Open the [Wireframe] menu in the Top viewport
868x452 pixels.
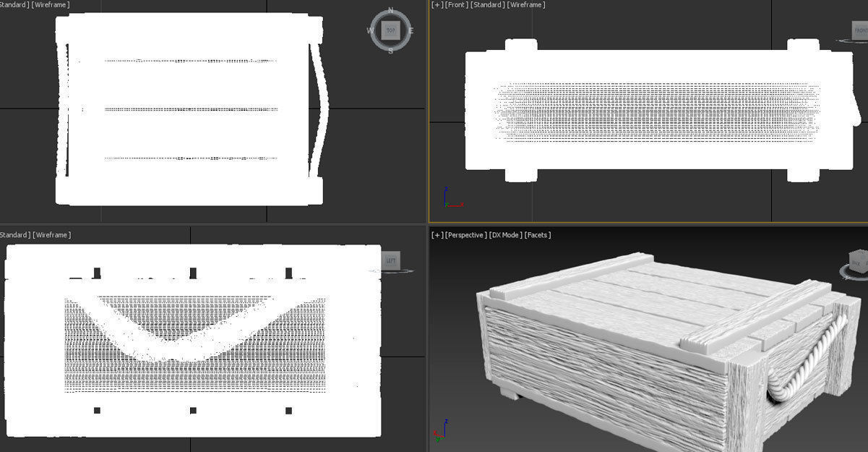tap(51, 5)
